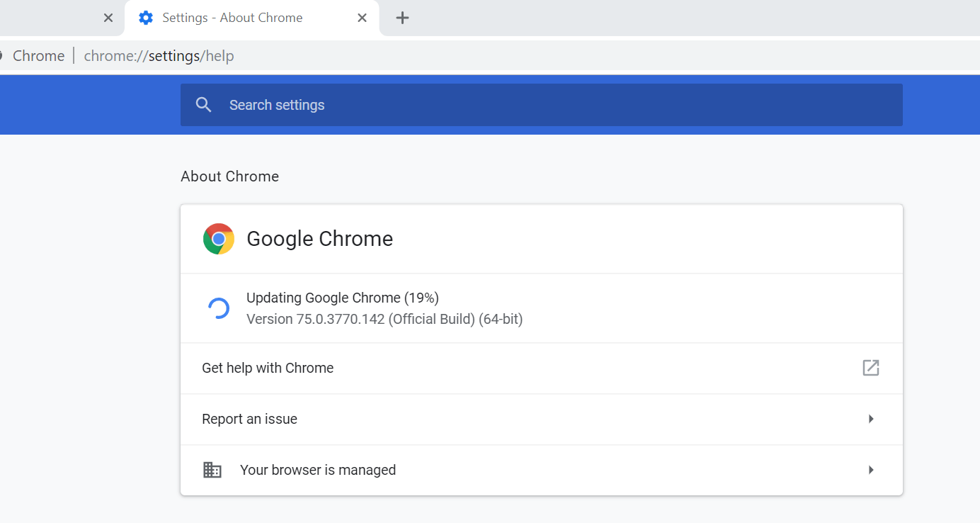The width and height of the screenshot is (980, 523).
Task: Click the blue gear icon on Settings tab
Action: (146, 18)
